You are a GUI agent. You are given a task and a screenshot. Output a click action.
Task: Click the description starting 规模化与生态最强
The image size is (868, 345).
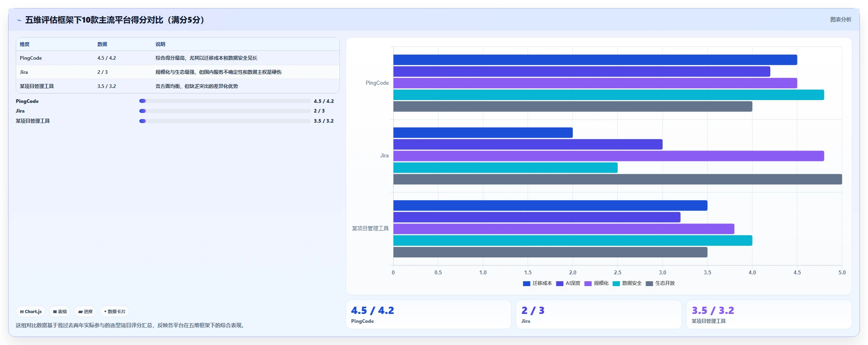point(218,72)
